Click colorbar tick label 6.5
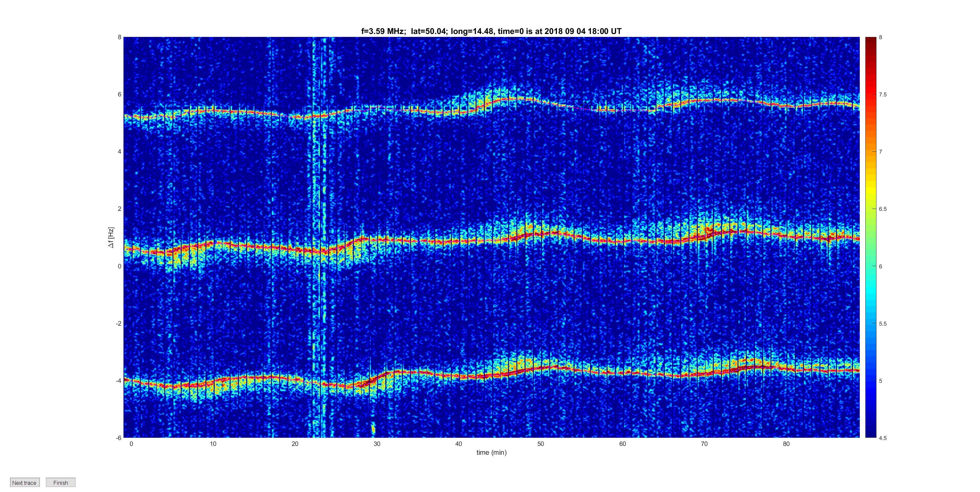This screenshot has width=980, height=492. pos(883,209)
